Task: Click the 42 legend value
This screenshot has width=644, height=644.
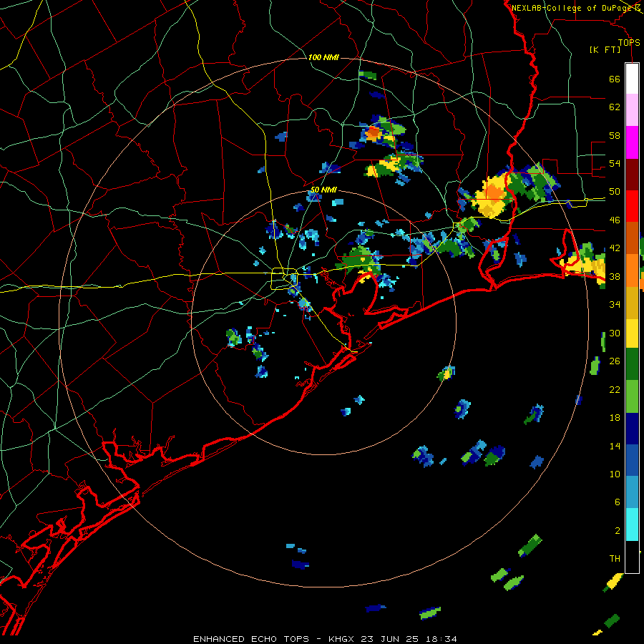Action: click(615, 248)
